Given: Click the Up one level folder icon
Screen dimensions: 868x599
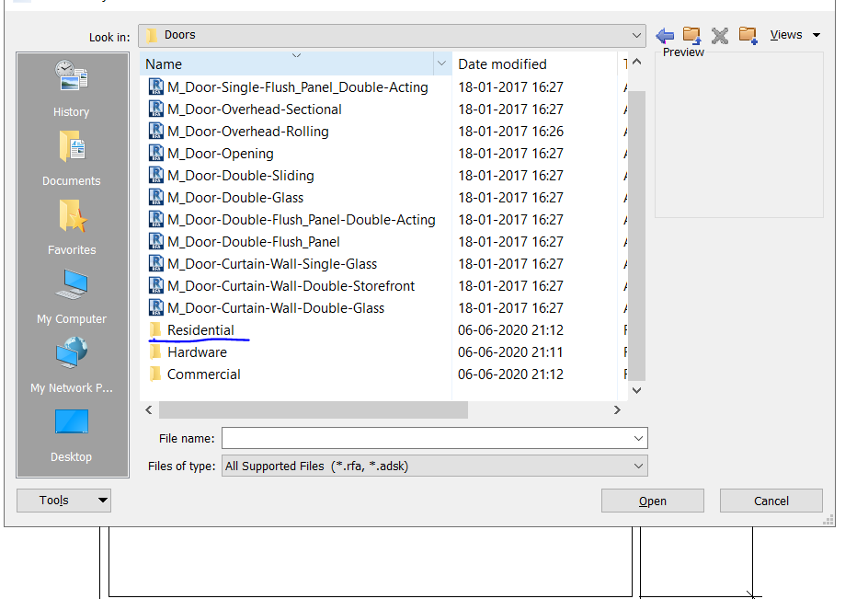Looking at the screenshot, I should point(691,36).
